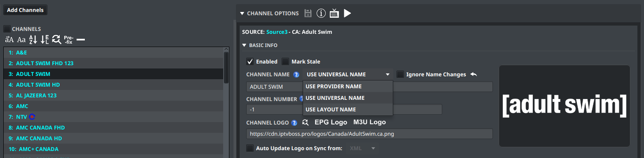
Task: Click the info circle icon
Action: tap(321, 13)
